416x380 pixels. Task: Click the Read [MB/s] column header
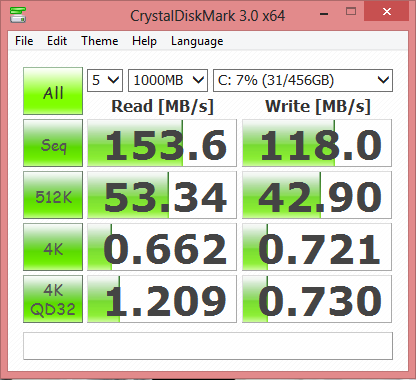(x=162, y=107)
